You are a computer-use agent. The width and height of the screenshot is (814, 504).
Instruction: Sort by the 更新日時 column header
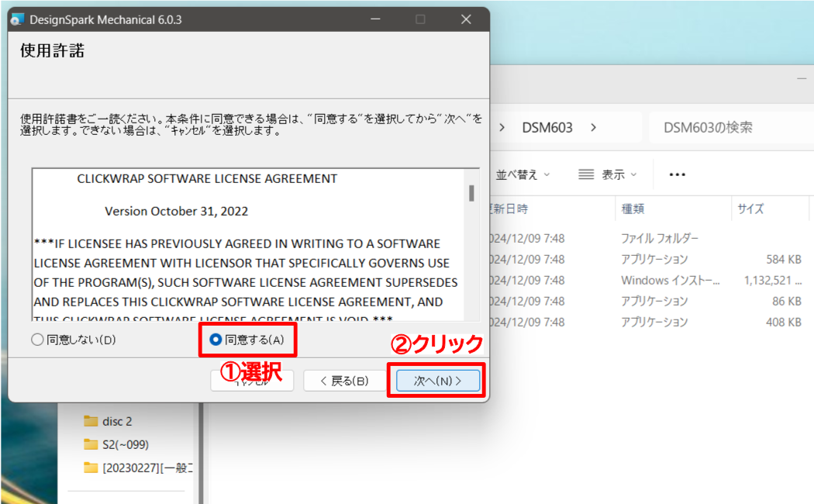(x=552, y=209)
